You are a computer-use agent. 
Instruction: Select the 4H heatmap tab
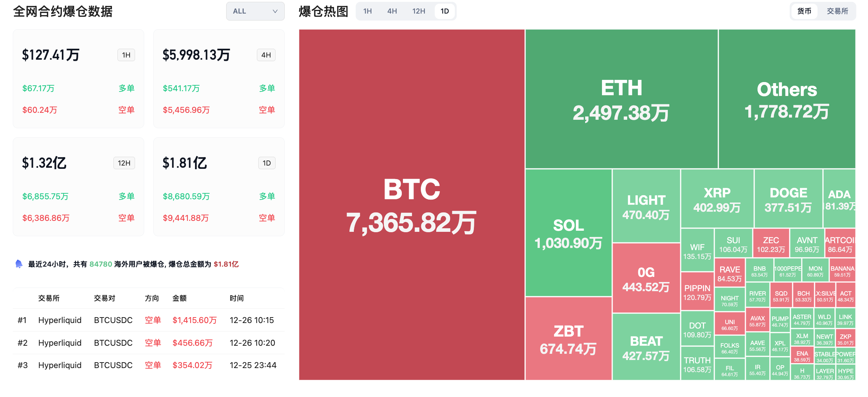tap(392, 11)
